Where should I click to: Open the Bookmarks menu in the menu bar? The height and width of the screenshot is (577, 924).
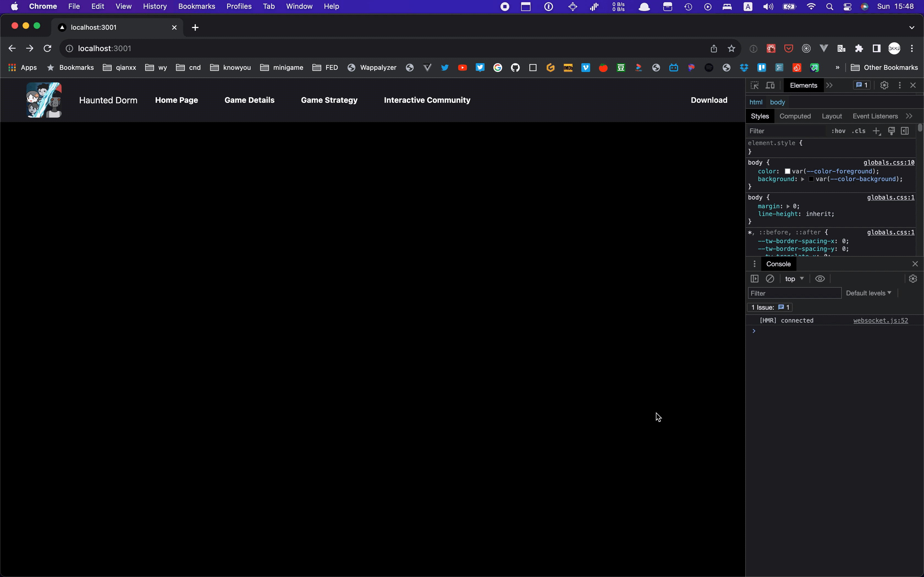(197, 6)
